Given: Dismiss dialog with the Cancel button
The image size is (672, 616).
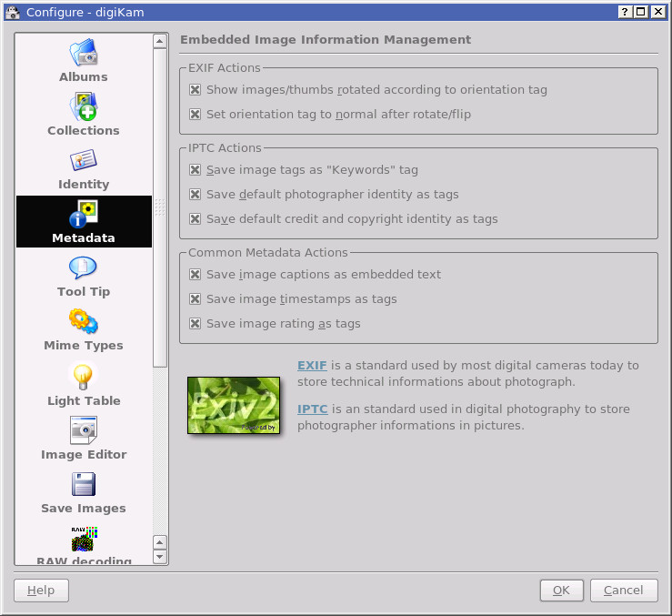Looking at the screenshot, I should point(624,591).
